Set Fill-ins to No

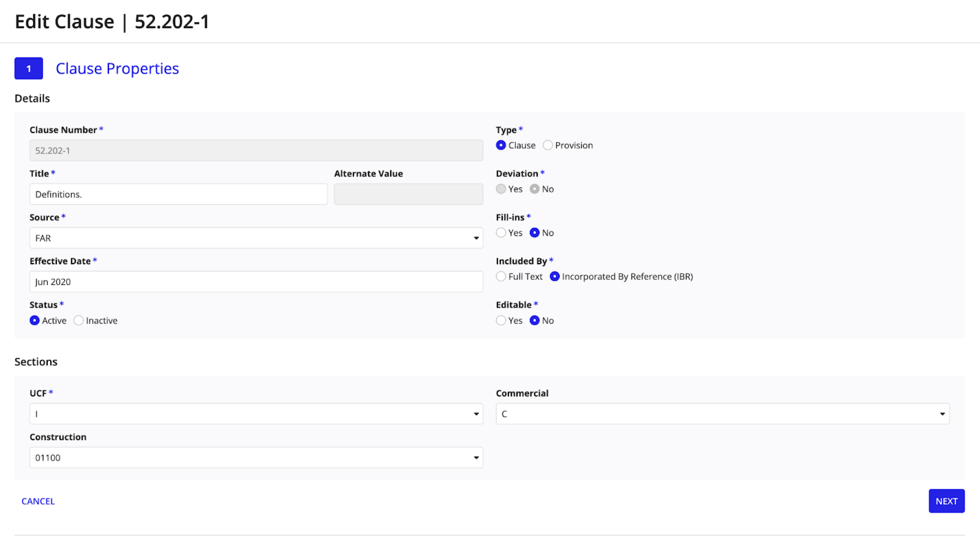[534, 233]
